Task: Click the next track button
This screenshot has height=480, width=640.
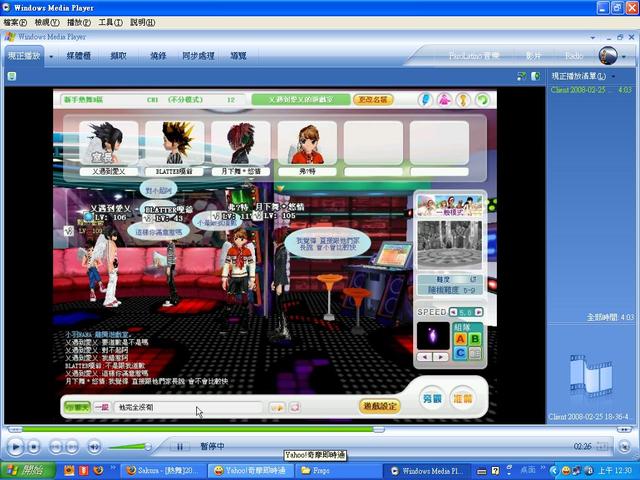Action: tap(72, 447)
